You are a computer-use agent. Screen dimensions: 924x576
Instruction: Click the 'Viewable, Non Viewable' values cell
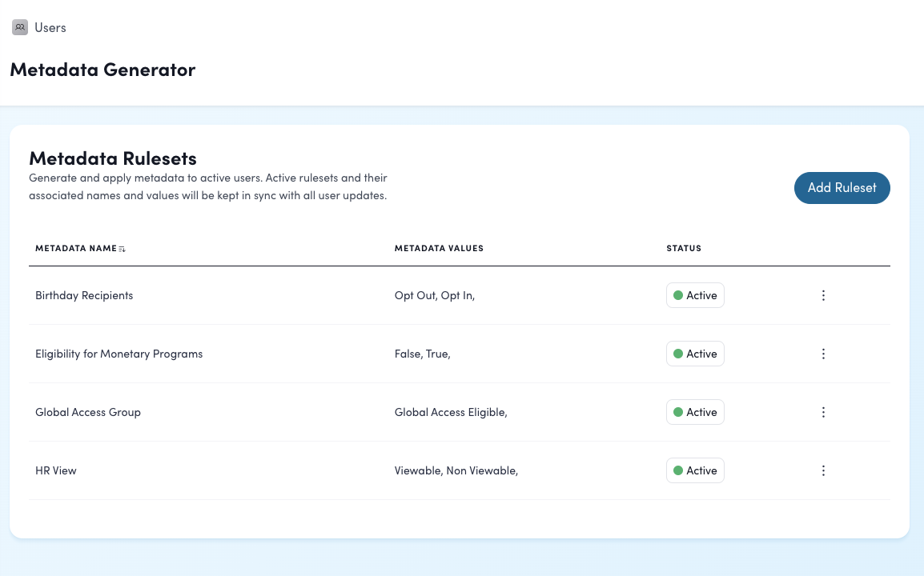pos(456,470)
